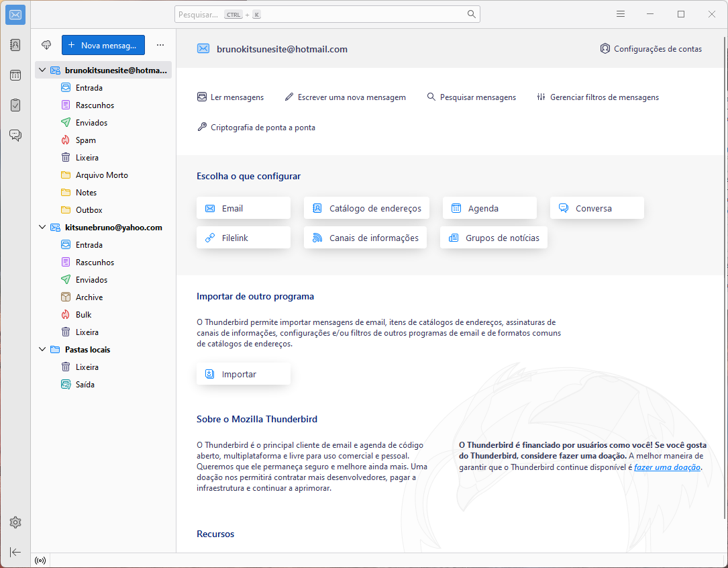Open the folder pane options ellipsis
The width and height of the screenshot is (728, 568).
click(x=160, y=45)
